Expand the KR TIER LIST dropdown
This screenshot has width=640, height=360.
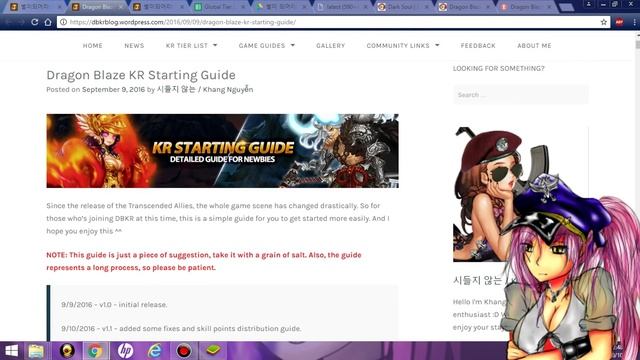(191, 46)
